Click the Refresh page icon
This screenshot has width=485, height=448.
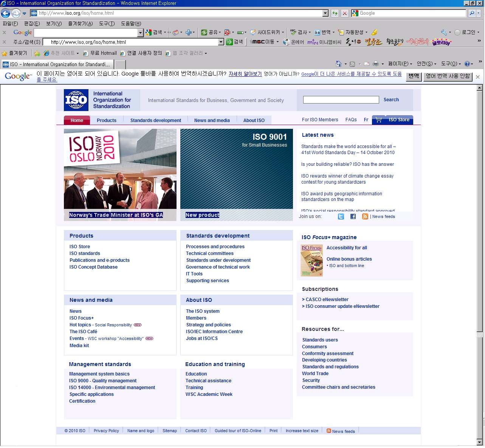click(x=335, y=13)
